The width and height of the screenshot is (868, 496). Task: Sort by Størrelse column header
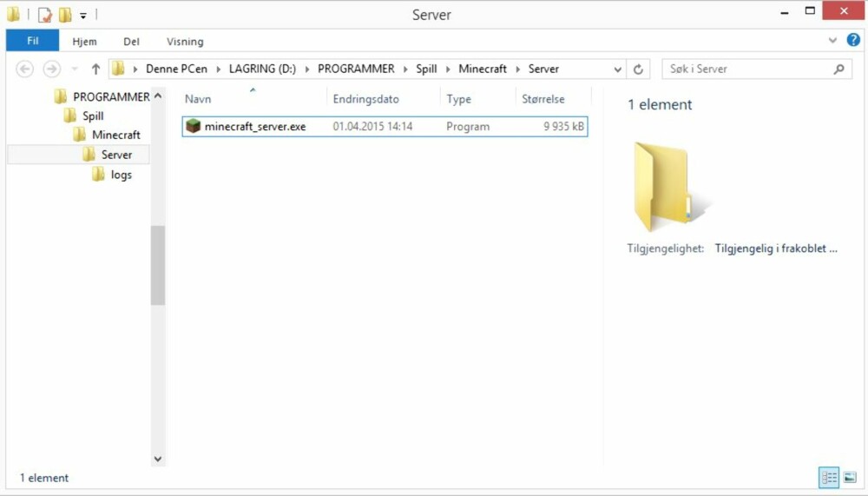543,99
